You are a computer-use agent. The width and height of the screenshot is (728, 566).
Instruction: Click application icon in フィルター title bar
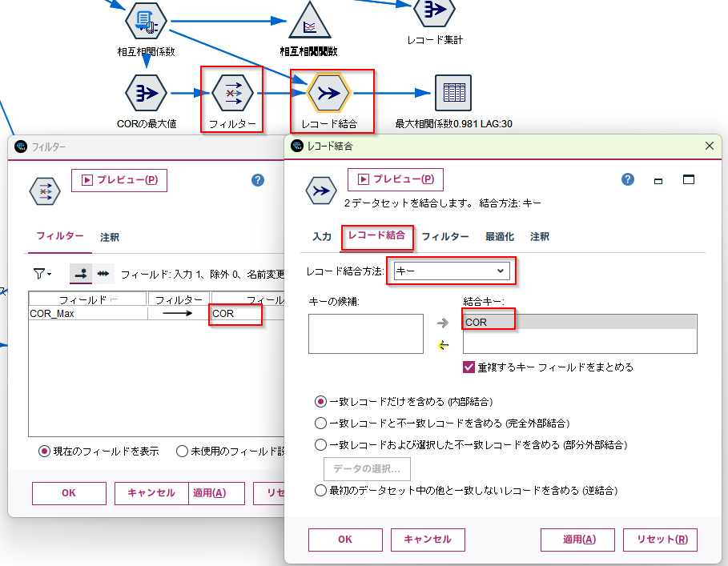point(21,147)
